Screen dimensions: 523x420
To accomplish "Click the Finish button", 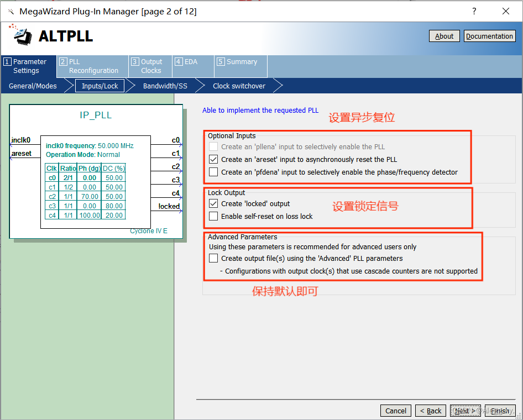I will [500, 411].
